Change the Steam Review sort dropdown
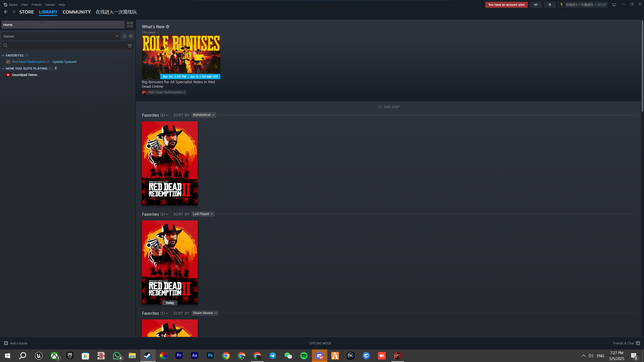Viewport: 644px width, 362px height. click(x=205, y=313)
